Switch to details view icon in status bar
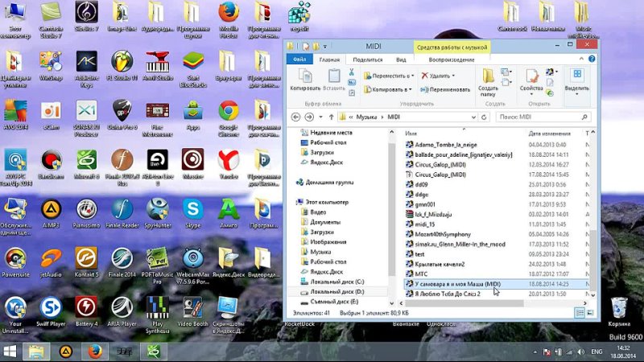Image resolution: width=644 pixels, height=362 pixels. 580,313
